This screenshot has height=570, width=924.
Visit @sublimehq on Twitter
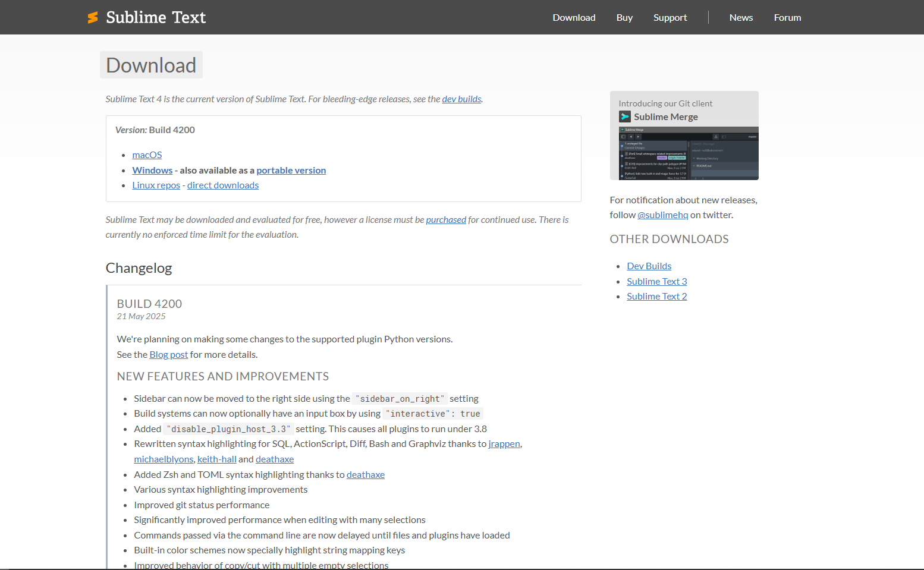(x=663, y=215)
